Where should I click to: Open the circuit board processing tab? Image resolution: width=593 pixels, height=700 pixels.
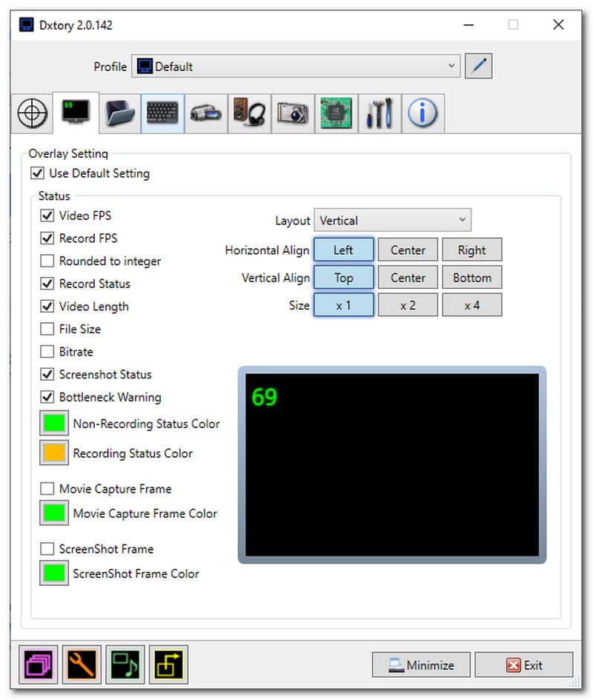point(336,113)
